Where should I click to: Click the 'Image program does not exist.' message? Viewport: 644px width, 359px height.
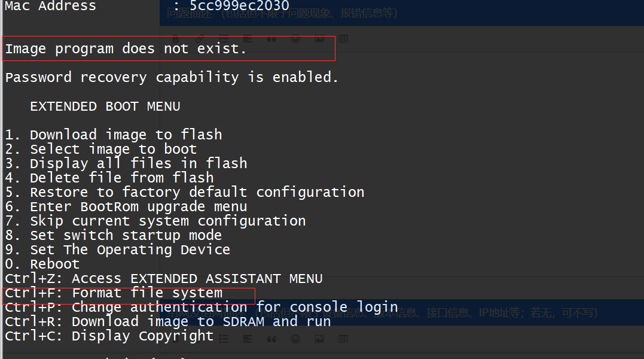[x=126, y=49]
